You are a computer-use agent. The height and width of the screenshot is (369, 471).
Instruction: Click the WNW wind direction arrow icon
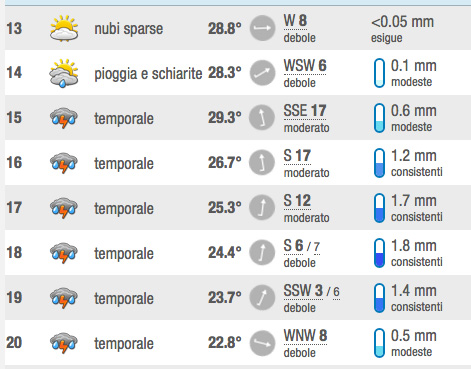[262, 343]
